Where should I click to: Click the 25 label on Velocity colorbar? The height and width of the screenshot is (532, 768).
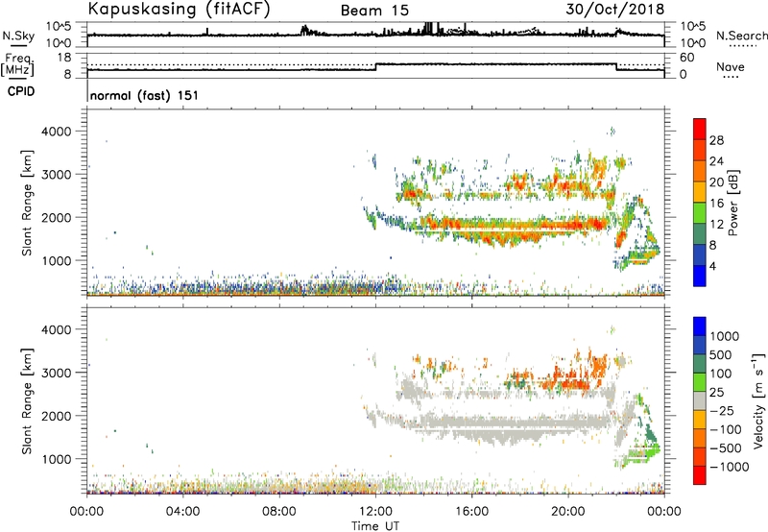point(717,392)
